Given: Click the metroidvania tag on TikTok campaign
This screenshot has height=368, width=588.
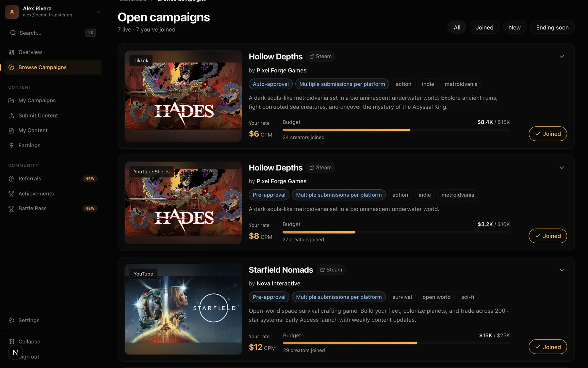Looking at the screenshot, I should click(461, 84).
